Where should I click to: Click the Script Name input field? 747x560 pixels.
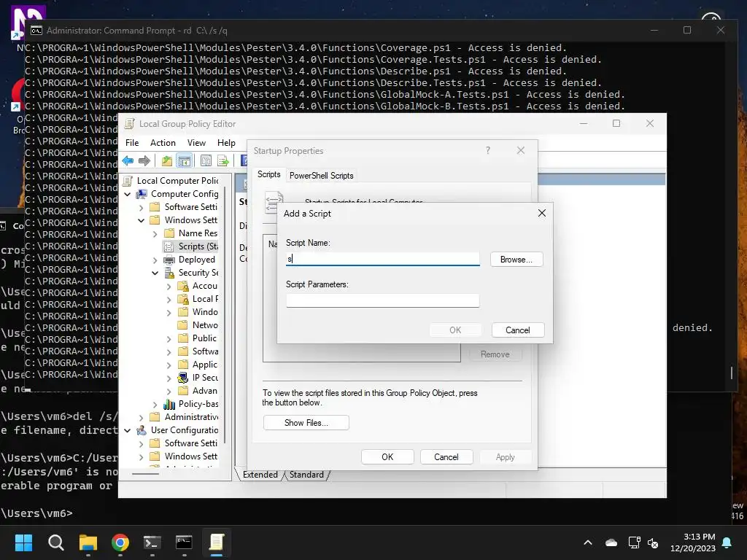[x=382, y=259]
